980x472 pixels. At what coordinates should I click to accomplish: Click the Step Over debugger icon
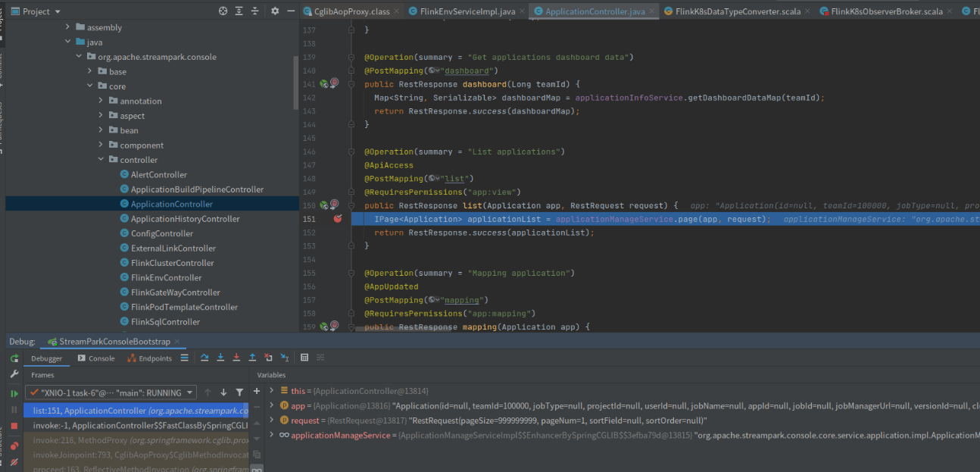[204, 358]
